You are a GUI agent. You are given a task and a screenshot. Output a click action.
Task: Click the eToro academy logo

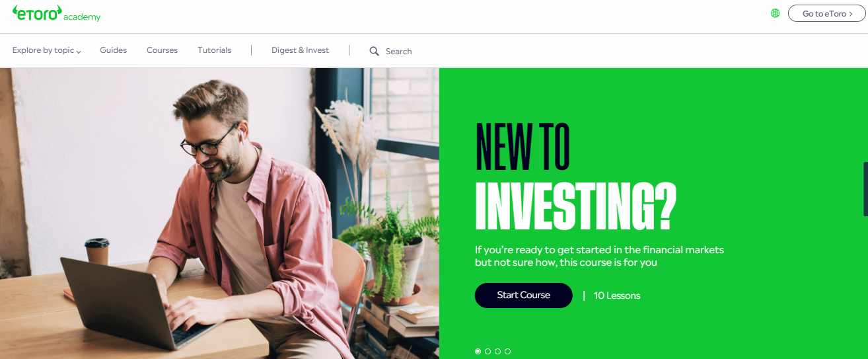[56, 13]
